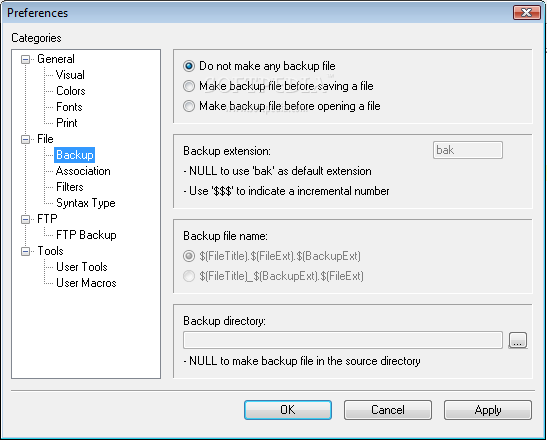Image resolution: width=547 pixels, height=441 pixels.
Task: Select the User Macros category
Action: point(86,283)
